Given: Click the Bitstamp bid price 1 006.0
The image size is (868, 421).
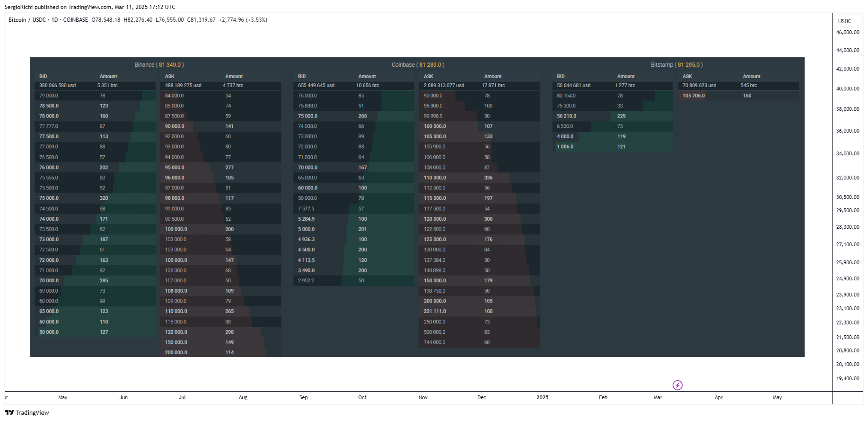Looking at the screenshot, I should (565, 147).
